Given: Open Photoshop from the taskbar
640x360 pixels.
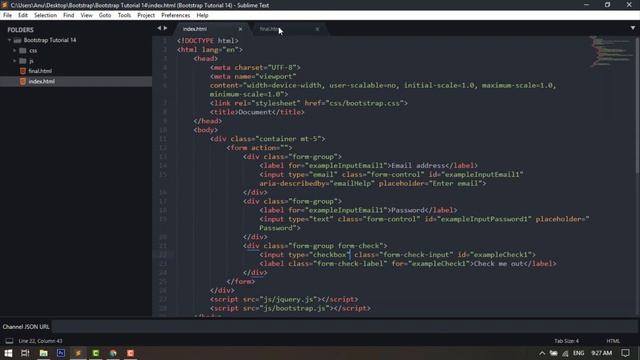Looking at the screenshot, I should click(61, 353).
